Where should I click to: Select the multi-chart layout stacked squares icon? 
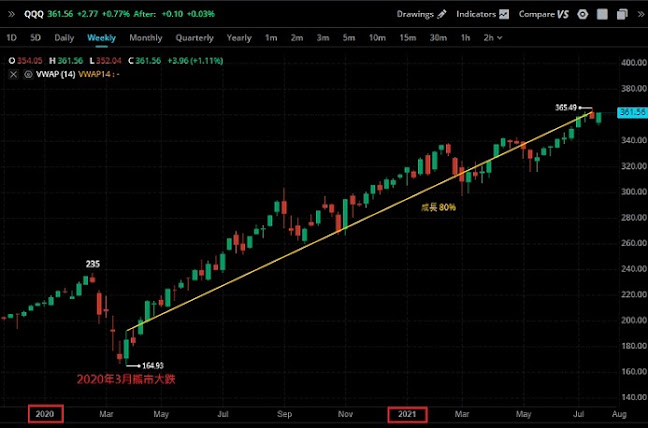pyautogui.click(x=622, y=14)
